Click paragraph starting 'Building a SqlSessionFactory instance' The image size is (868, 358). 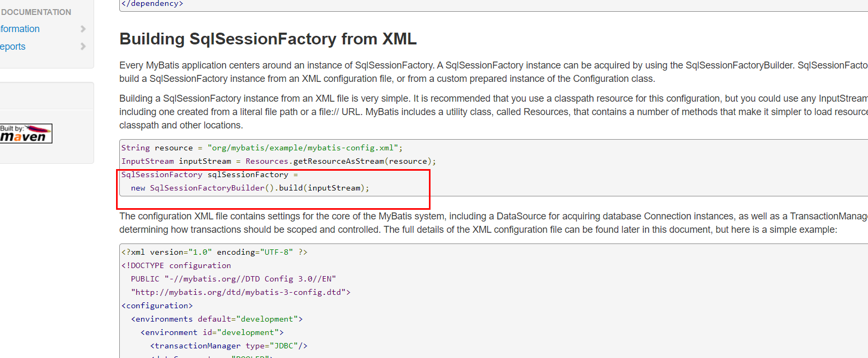pos(493,112)
